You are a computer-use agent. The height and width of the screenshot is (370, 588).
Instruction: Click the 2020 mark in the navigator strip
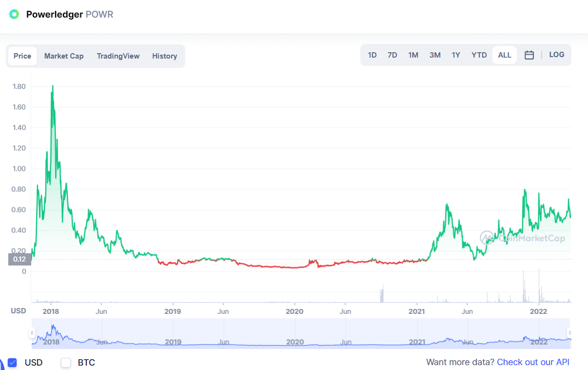pyautogui.click(x=295, y=342)
